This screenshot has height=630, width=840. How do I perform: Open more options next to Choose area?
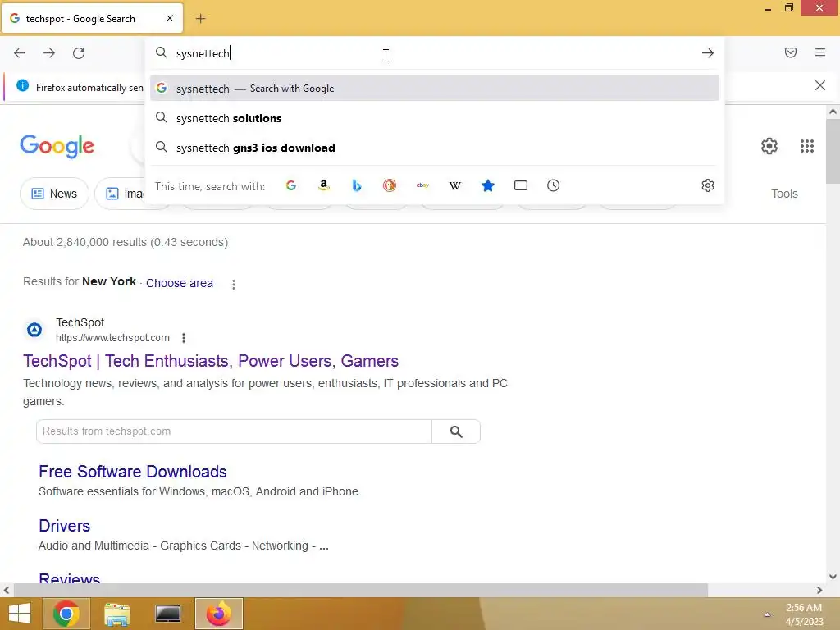click(x=234, y=285)
